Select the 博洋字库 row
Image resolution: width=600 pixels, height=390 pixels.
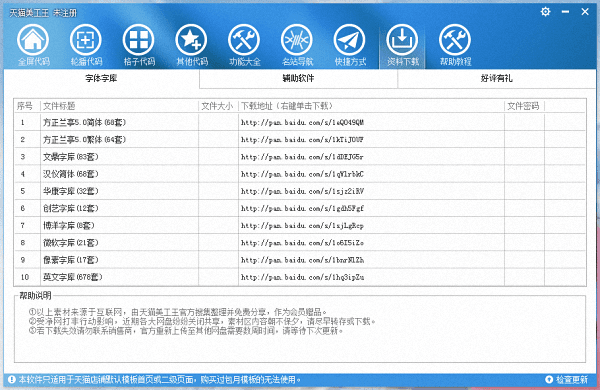point(300,225)
